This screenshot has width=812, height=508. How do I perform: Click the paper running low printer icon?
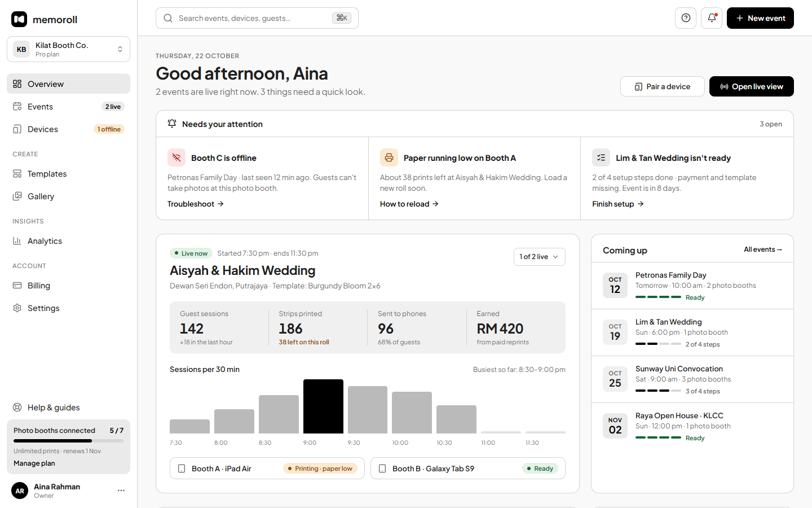click(389, 157)
